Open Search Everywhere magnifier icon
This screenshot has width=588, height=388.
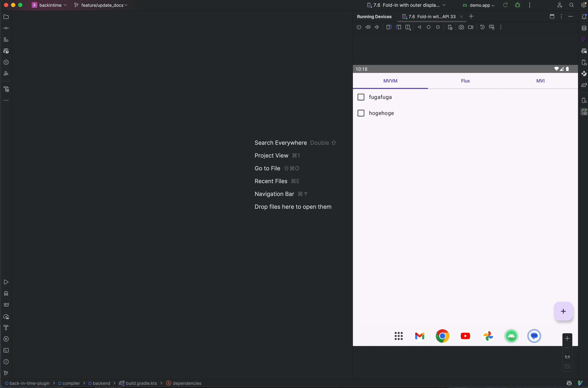pos(571,5)
